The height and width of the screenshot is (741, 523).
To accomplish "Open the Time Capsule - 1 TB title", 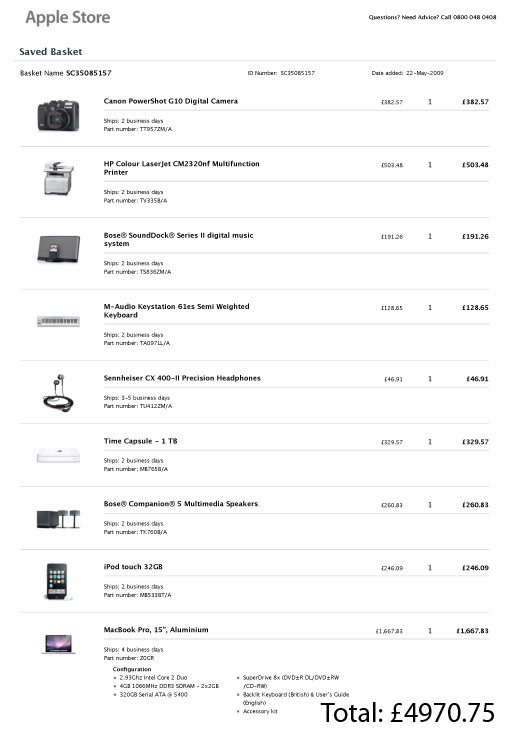I will pyautogui.click(x=140, y=441).
